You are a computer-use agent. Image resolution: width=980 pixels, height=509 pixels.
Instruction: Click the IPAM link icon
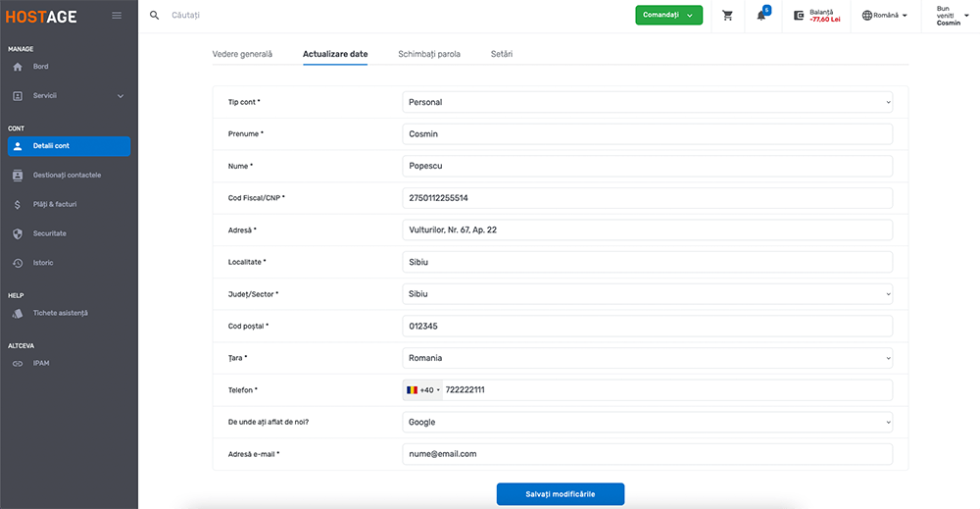coord(18,363)
